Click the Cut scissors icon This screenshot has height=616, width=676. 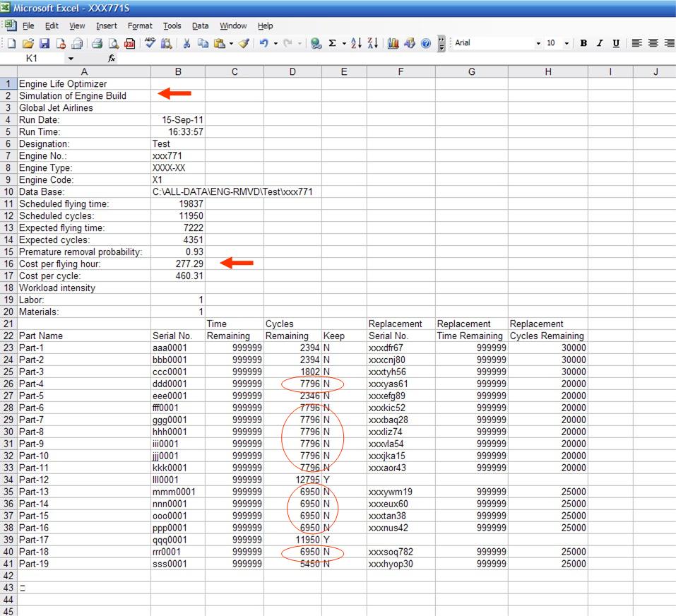[187, 44]
